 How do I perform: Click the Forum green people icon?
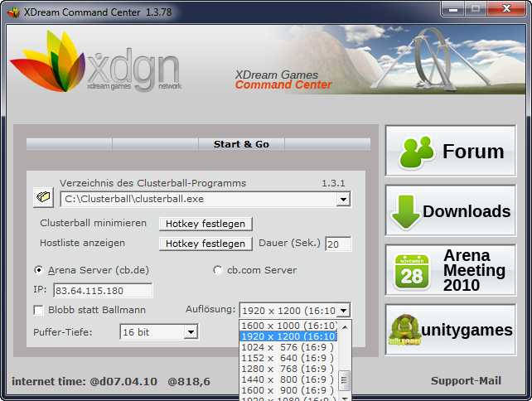click(417, 152)
